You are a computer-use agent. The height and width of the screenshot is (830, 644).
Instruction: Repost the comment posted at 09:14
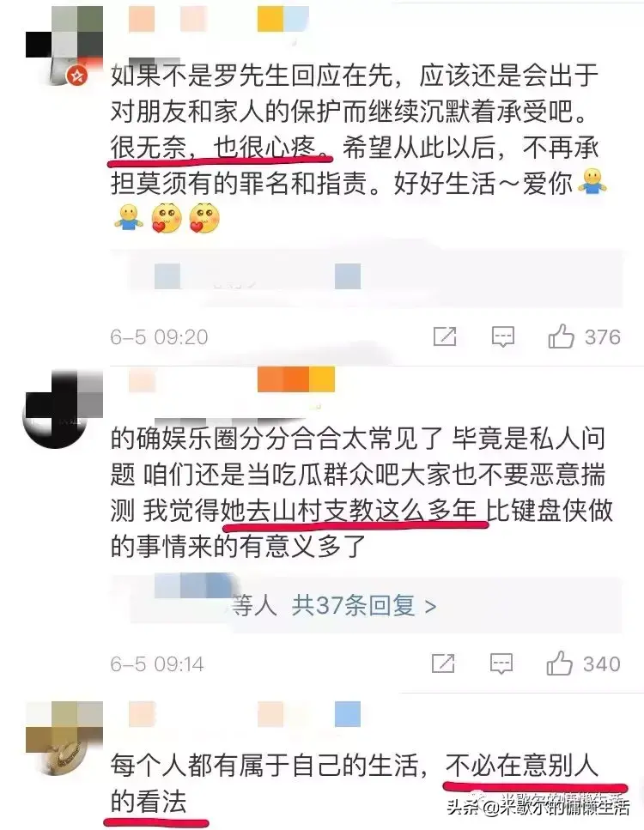[x=443, y=663]
